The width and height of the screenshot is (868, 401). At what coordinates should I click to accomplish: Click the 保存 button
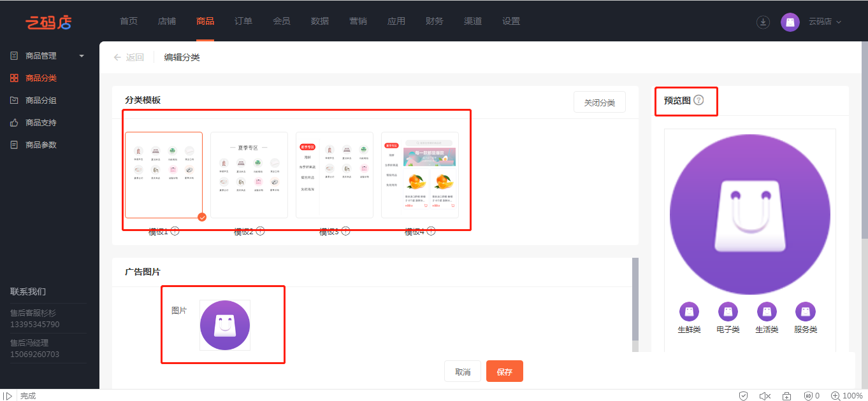click(x=505, y=371)
